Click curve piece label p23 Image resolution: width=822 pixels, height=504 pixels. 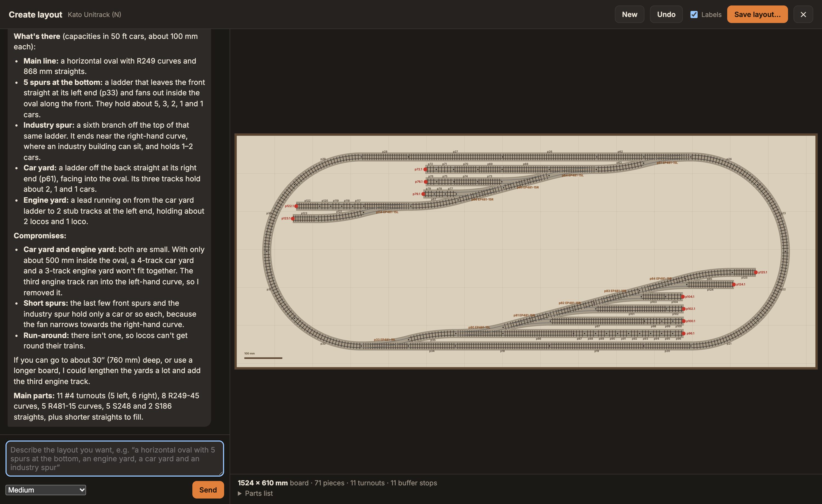(783, 213)
